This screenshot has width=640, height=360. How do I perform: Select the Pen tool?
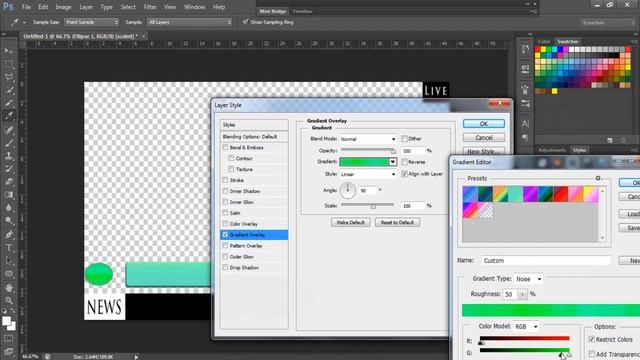tap(9, 235)
